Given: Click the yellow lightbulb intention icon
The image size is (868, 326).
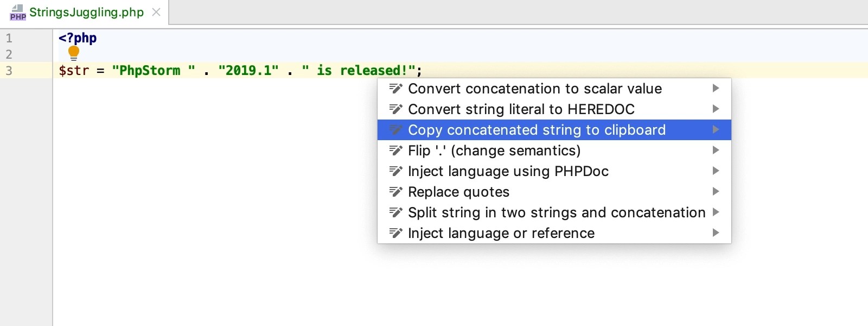Looking at the screenshot, I should pos(74,53).
